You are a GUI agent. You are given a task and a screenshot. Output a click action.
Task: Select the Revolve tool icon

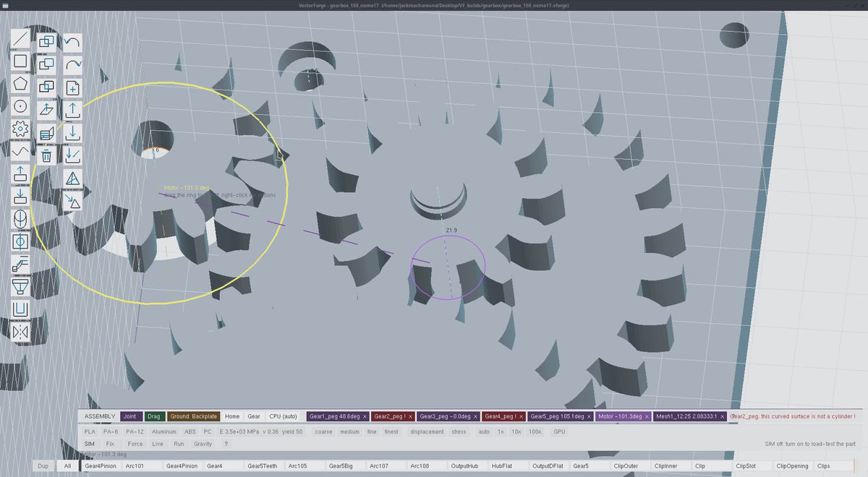20,219
